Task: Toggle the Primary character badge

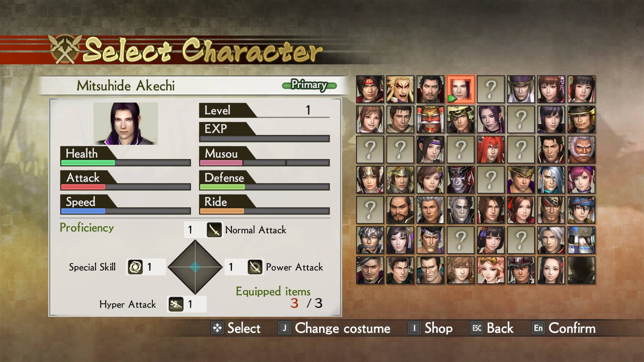Action: click(309, 85)
